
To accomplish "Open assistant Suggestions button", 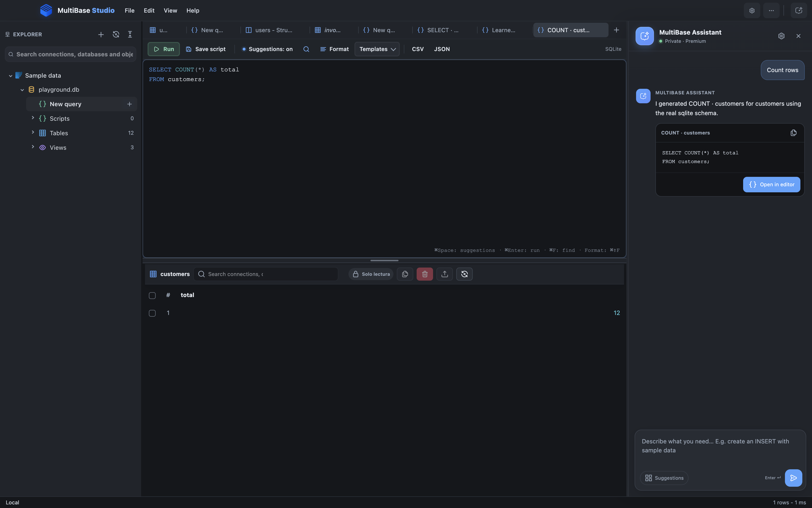I will click(664, 478).
